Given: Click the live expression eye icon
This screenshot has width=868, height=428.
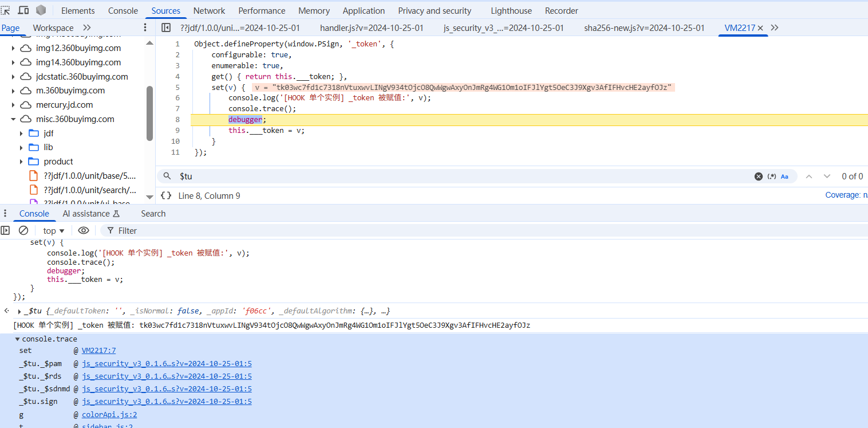Looking at the screenshot, I should tap(84, 230).
